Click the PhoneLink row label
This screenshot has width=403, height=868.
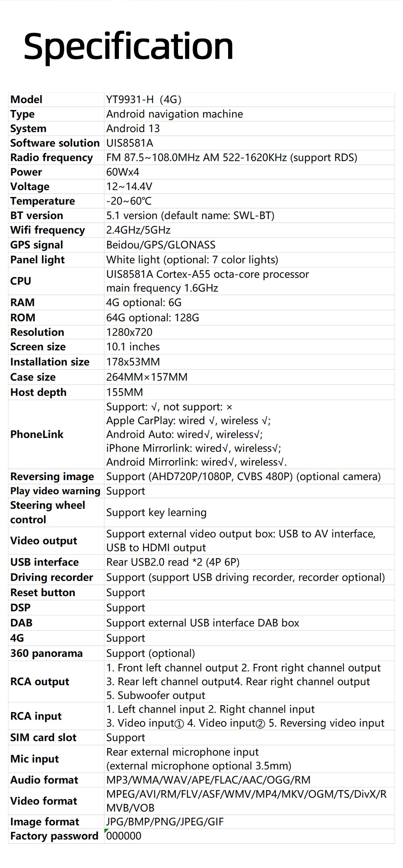[37, 434]
